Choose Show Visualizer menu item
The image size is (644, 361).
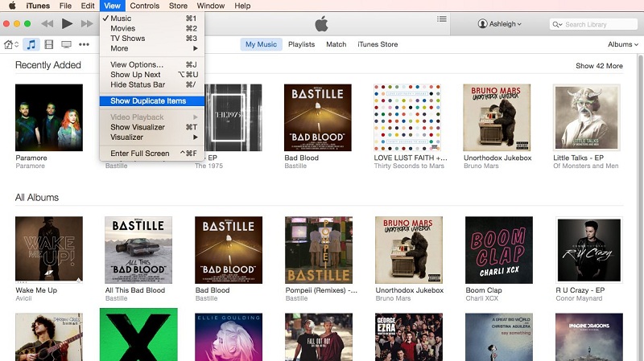click(152, 127)
